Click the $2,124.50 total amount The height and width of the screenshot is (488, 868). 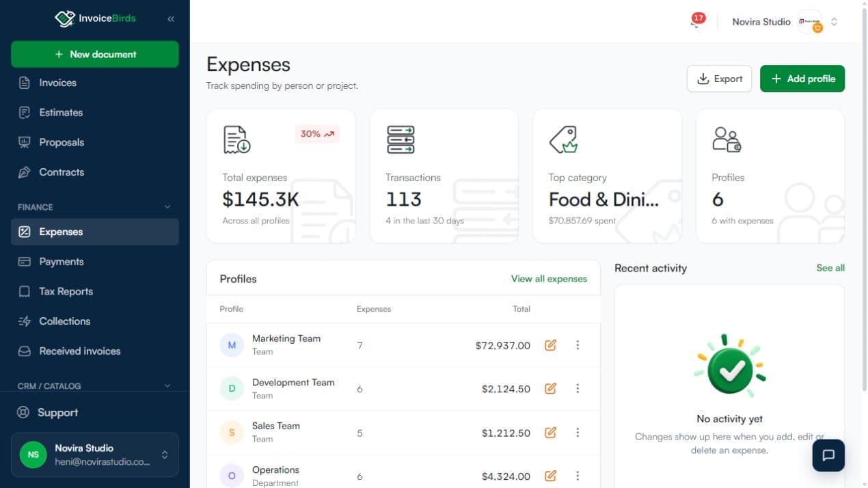[506, 389]
